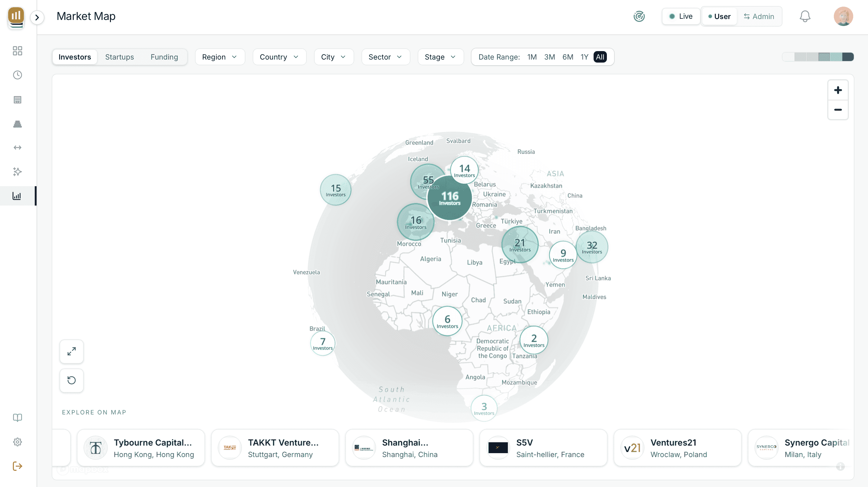Zoom in on the map
868x487 pixels.
point(838,90)
